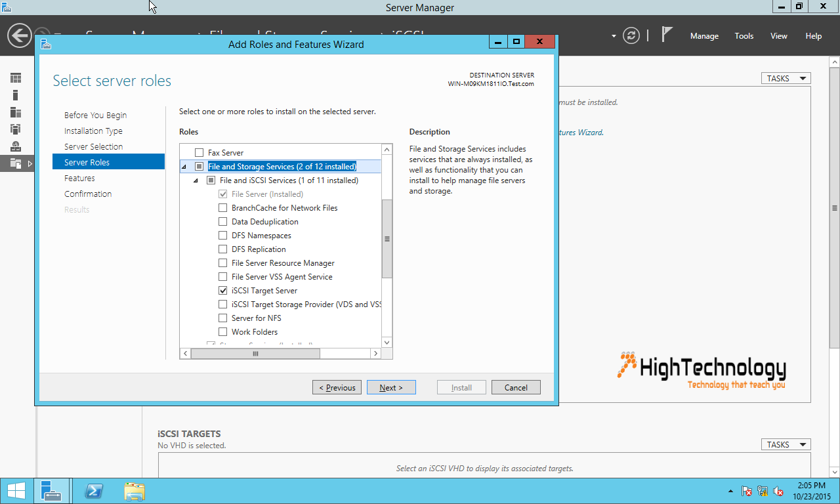Viewport: 840px width, 504px height.
Task: Open the upper TASKS dropdown
Action: (x=786, y=78)
